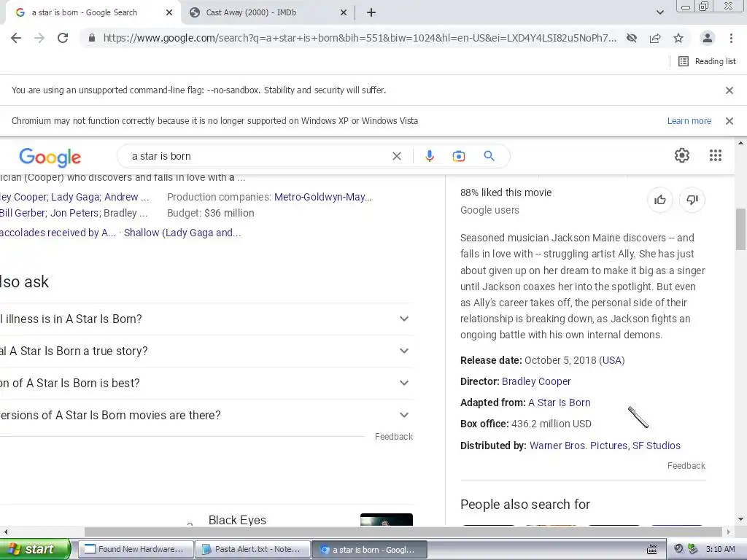Bookmark this page with the star icon
This screenshot has width=747, height=560.
pyautogui.click(x=678, y=38)
